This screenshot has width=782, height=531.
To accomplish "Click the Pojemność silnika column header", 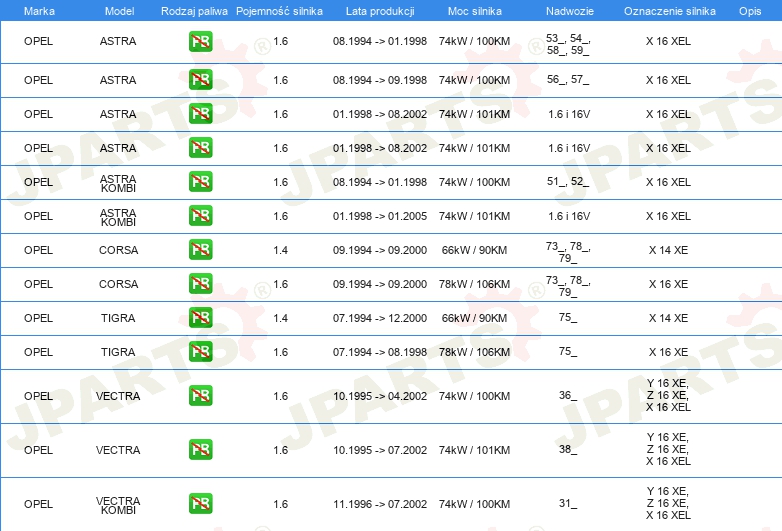I will tap(279, 11).
